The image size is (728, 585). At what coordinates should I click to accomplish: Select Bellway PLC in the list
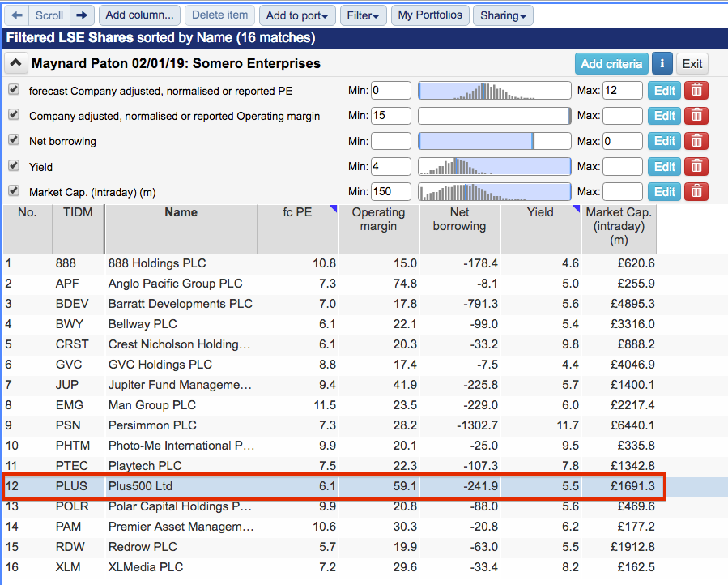(143, 324)
